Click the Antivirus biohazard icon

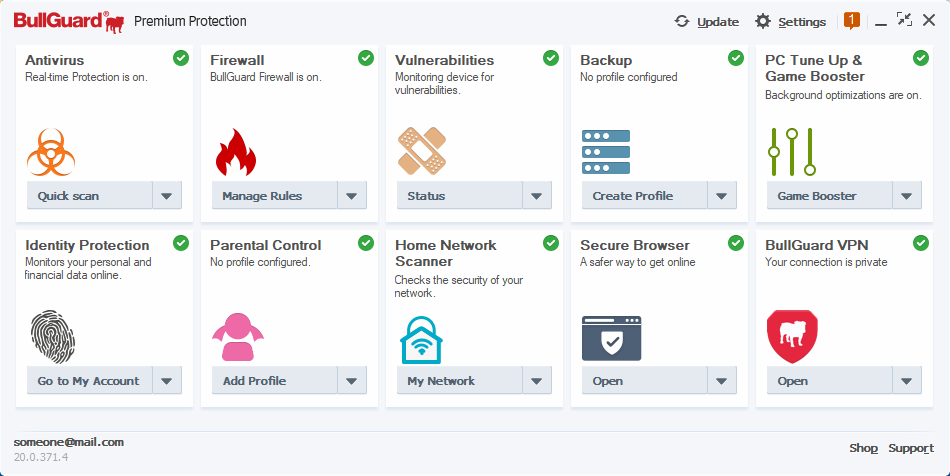(x=52, y=151)
